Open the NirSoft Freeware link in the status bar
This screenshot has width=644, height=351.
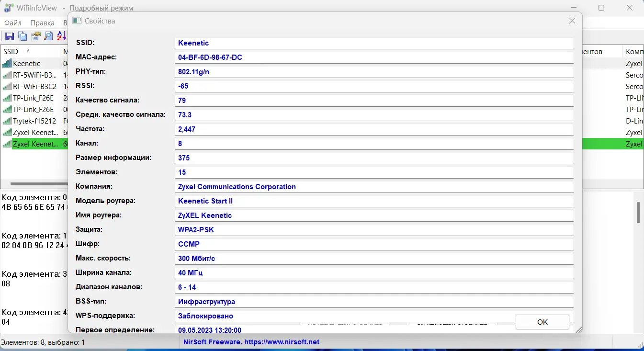coord(251,342)
